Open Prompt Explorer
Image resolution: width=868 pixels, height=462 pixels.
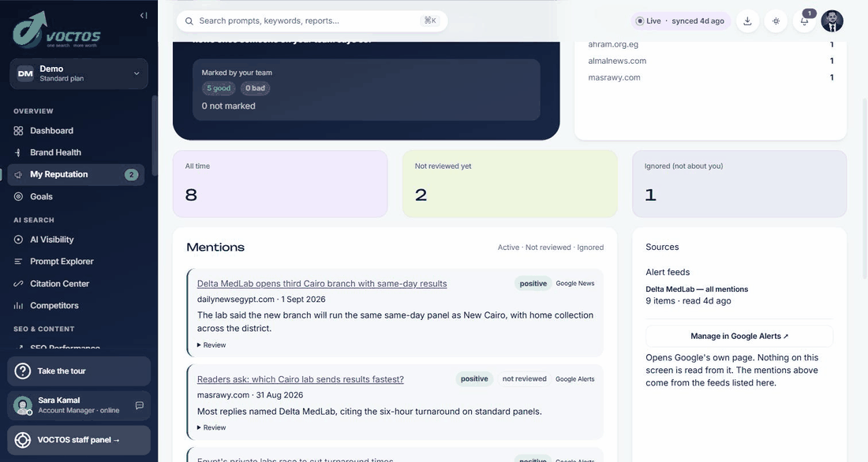click(x=76, y=261)
